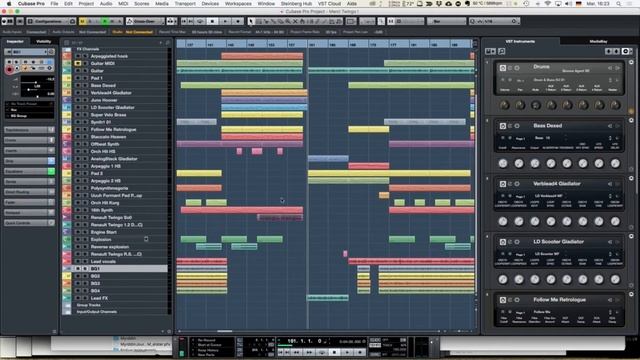This screenshot has width=640, height=360.
Task: Expand the Fader inspector section
Action: [29, 202]
